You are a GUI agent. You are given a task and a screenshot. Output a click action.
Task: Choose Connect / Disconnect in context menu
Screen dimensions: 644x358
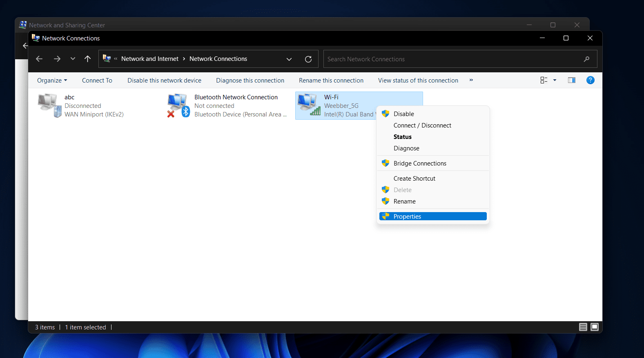(433, 125)
